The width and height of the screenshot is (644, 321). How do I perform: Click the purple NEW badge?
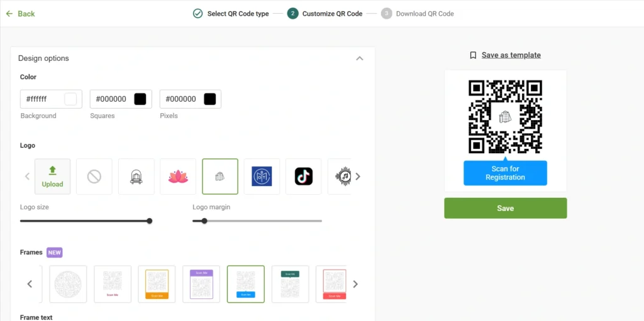coord(55,253)
